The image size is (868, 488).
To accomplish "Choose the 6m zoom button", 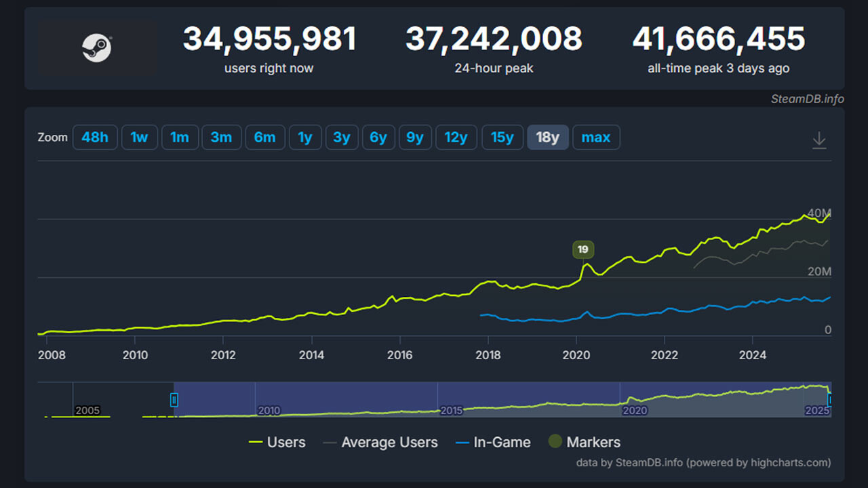I will tap(264, 138).
